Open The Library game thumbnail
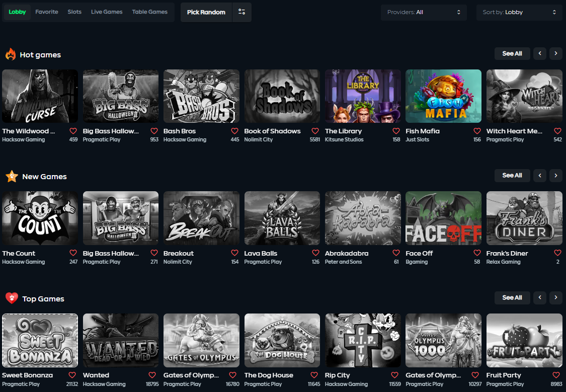The width and height of the screenshot is (566, 392). (363, 96)
